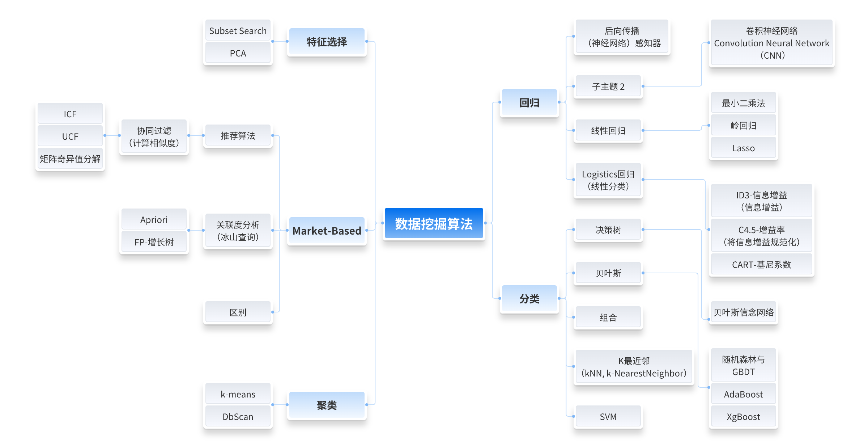Image resolution: width=868 pixels, height=446 pixels.
Task: Select the Lasso node
Action: 743,148
